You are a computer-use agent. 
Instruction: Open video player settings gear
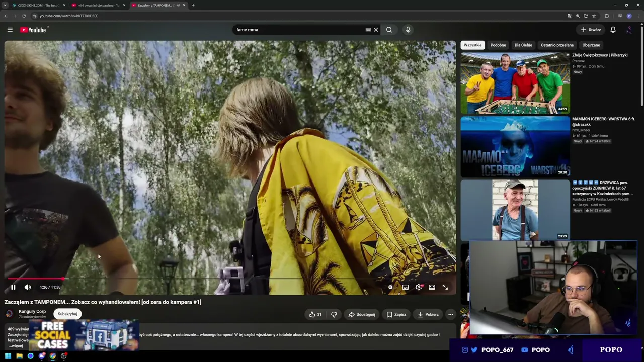click(x=419, y=287)
